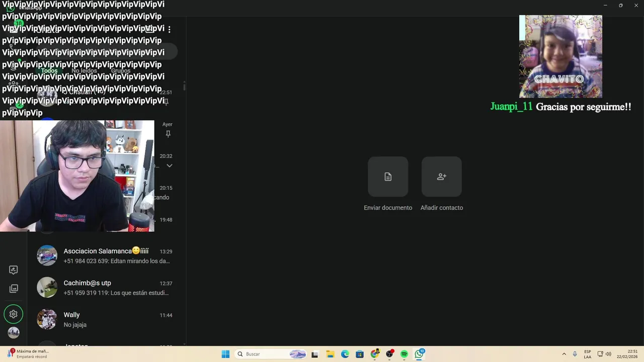Screen dimensions: 644x362
Task: Select the No leídos chat filter
Action: click(x=84, y=71)
